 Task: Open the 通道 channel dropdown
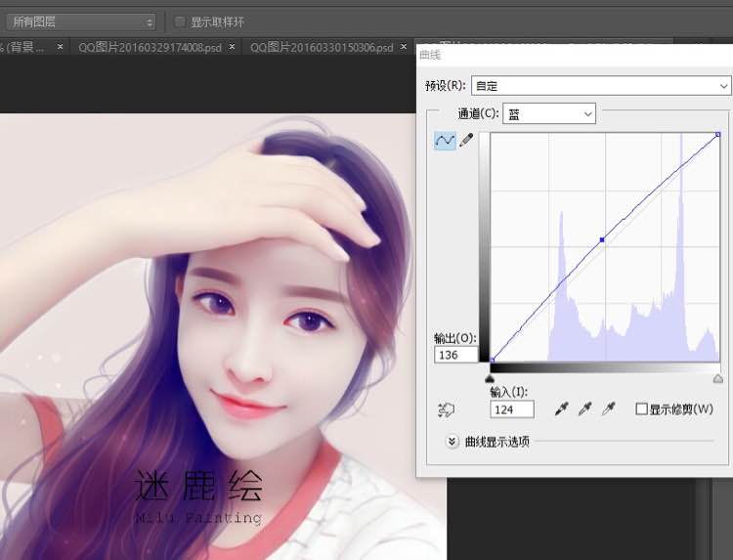point(548,114)
